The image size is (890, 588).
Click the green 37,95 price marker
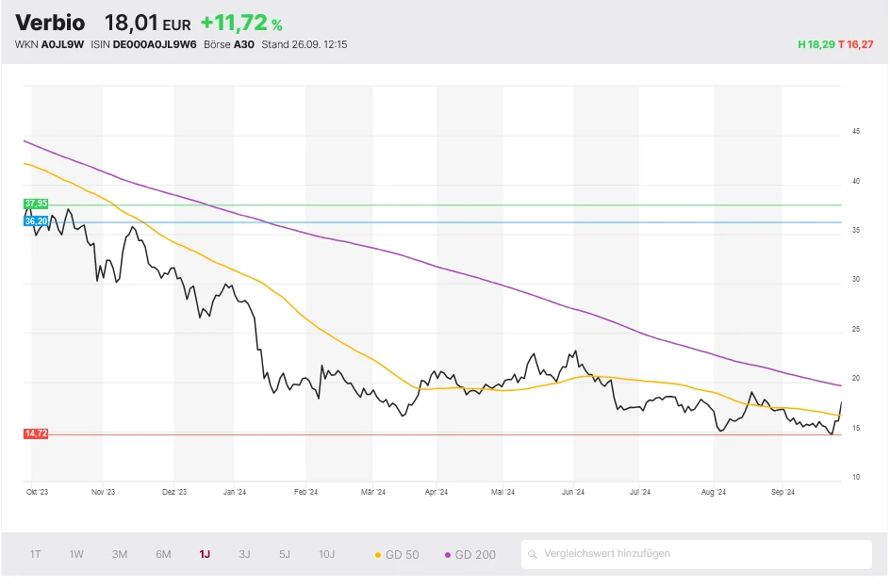click(36, 204)
